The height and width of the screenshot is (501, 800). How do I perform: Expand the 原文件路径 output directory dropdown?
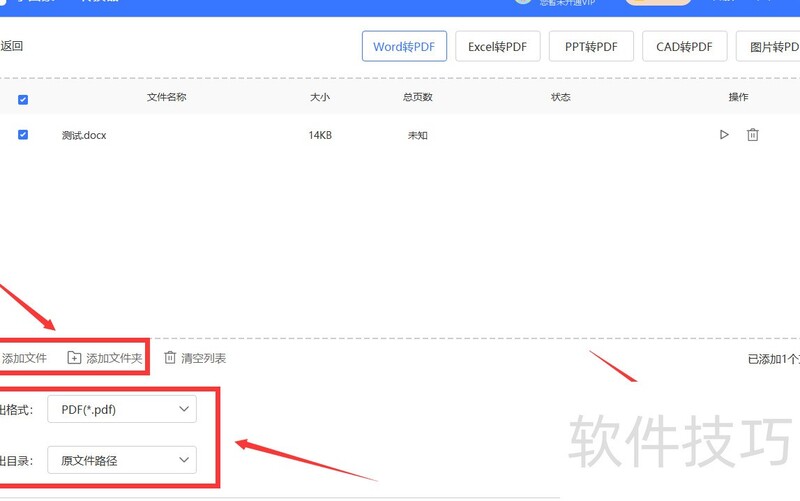pos(123,460)
